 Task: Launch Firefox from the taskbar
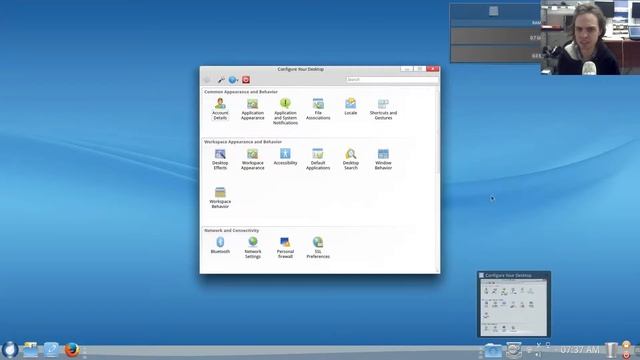click(72, 350)
